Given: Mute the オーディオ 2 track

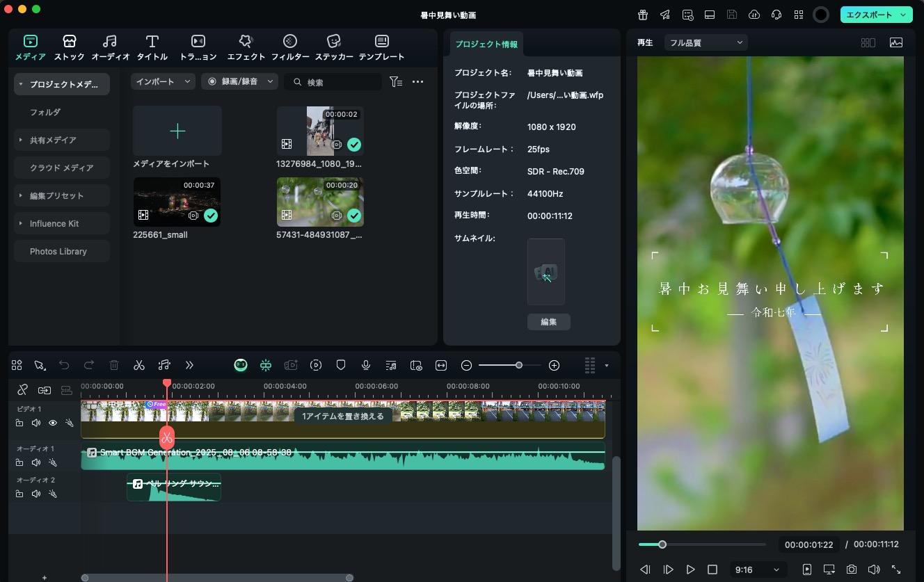Looking at the screenshot, I should tap(36, 494).
